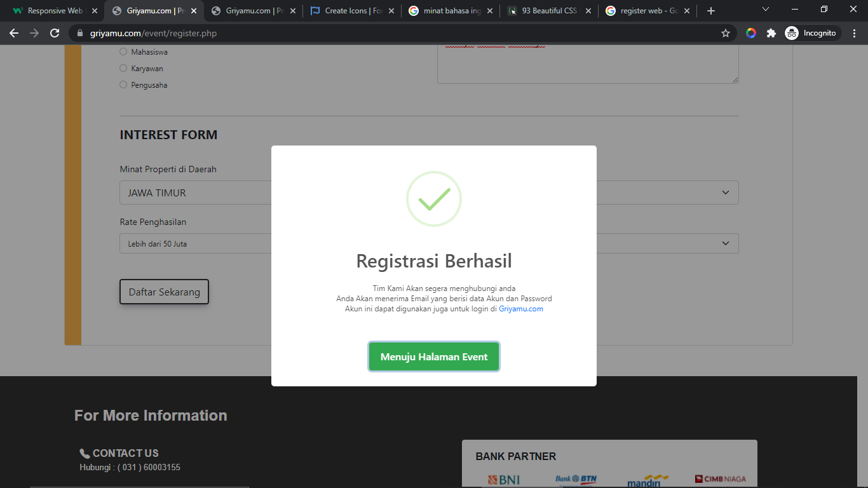Select the Karyawan radio option

[x=123, y=69]
